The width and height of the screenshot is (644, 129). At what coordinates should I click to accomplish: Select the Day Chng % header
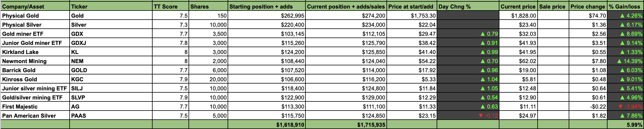[468, 6]
